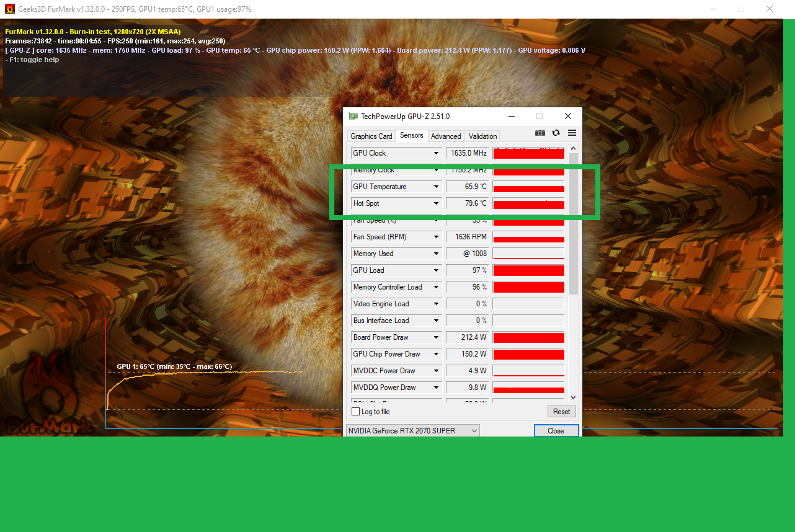
Task: Click the Fan Speed (RPM) history graph
Action: tap(529, 237)
